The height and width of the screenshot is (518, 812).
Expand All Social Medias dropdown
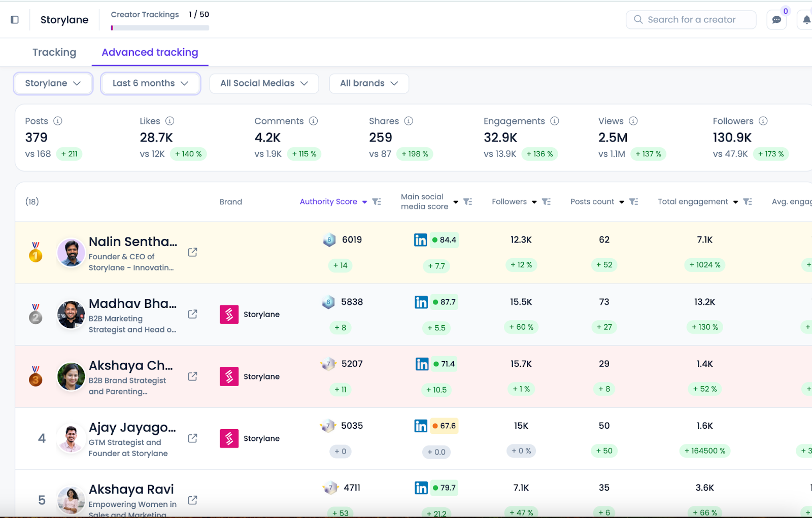264,83
